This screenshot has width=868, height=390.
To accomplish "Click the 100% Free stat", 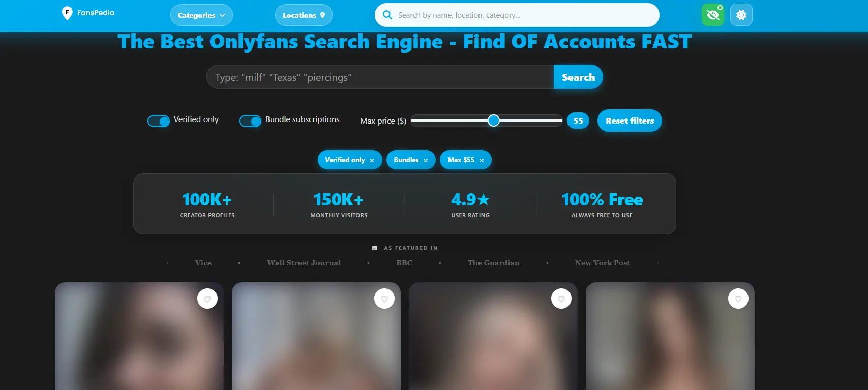I will (x=602, y=204).
